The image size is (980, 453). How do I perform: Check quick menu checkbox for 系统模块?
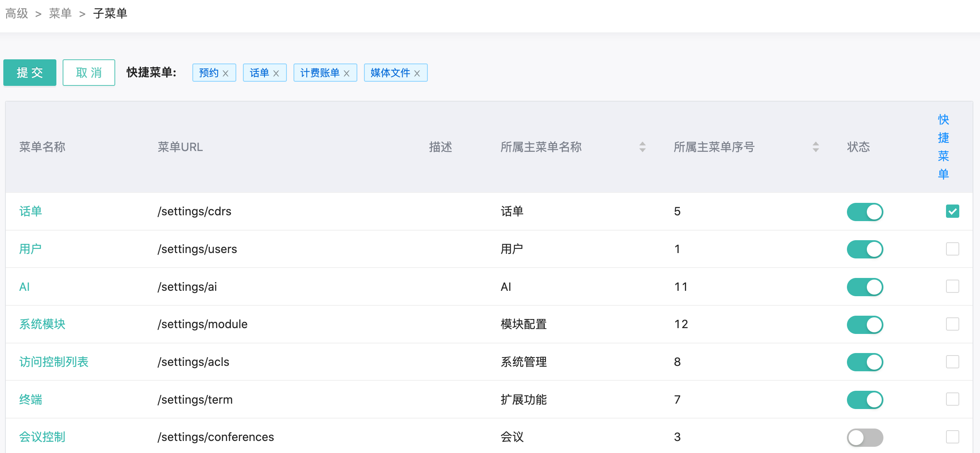(x=952, y=324)
